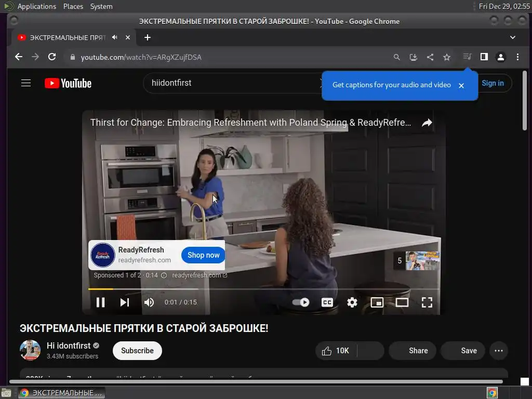The height and width of the screenshot is (399, 532).
Task: Subscribe to Hi idontfirst channel
Action: 137,351
